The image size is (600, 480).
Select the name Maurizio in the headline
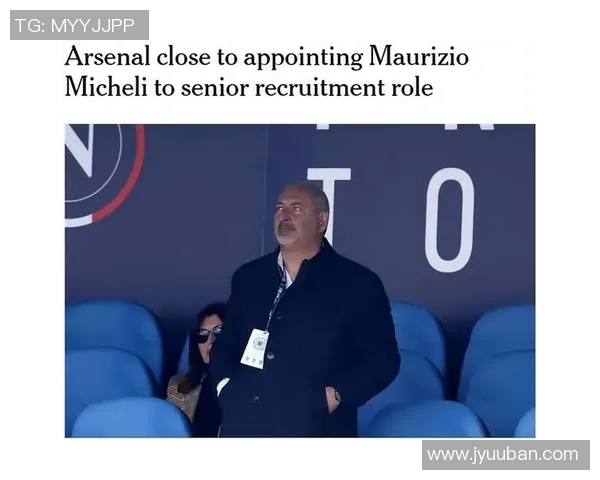[x=419, y=57]
